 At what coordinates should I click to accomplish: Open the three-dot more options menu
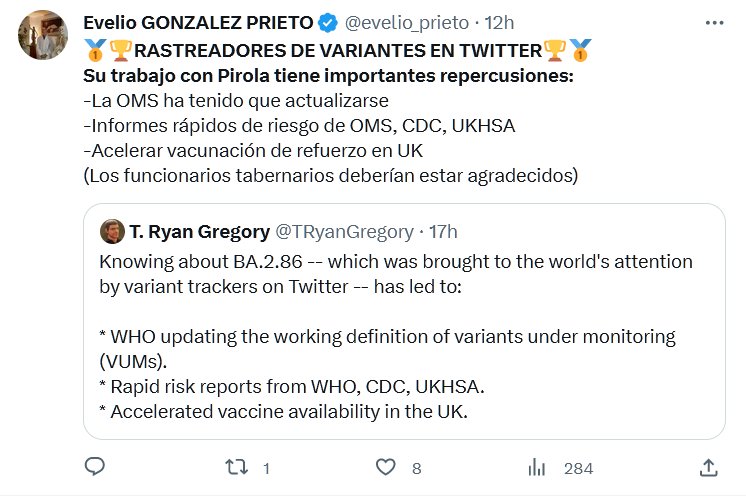coord(711,22)
